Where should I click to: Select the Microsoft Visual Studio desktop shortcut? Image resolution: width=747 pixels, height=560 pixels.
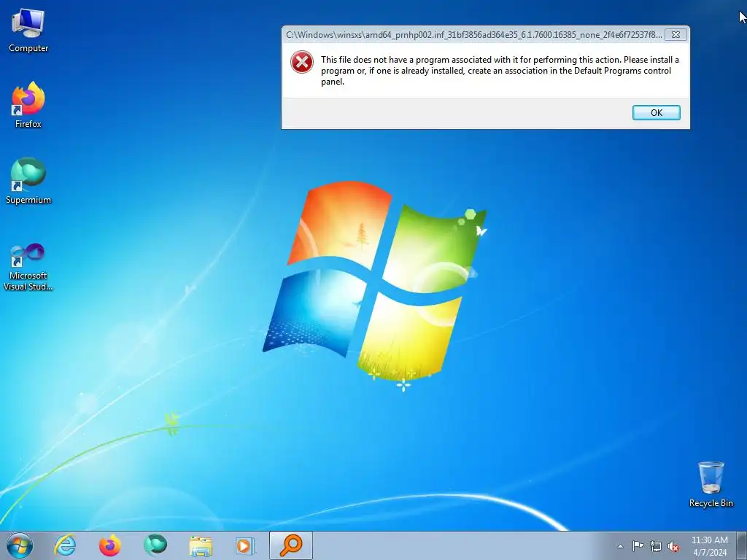coord(28,267)
